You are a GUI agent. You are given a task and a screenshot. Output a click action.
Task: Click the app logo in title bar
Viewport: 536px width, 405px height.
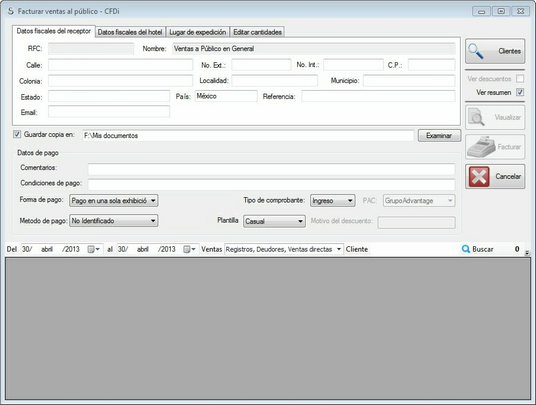pyautogui.click(x=11, y=11)
